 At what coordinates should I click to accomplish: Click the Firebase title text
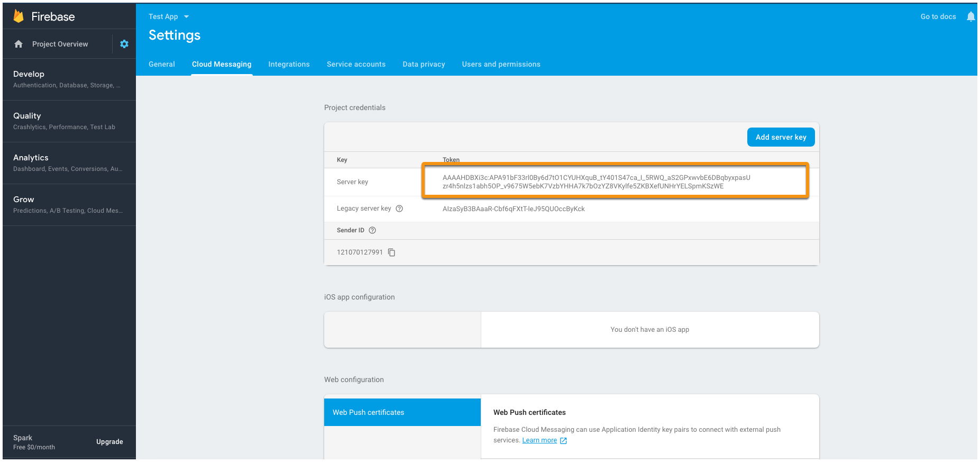point(53,16)
